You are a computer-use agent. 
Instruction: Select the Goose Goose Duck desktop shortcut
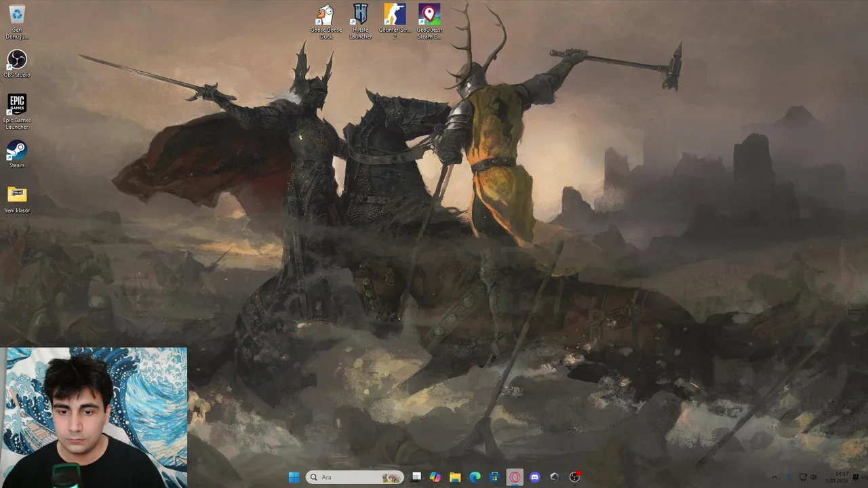[x=326, y=22]
